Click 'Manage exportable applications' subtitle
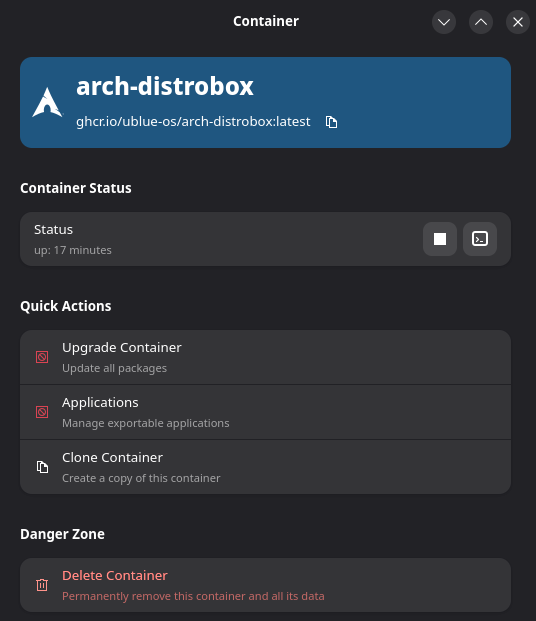This screenshot has width=536, height=621. 146,423
